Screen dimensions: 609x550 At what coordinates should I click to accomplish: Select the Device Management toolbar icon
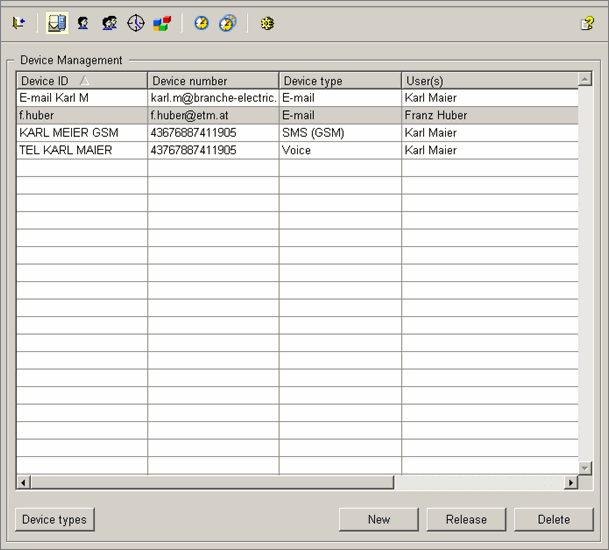[57, 23]
